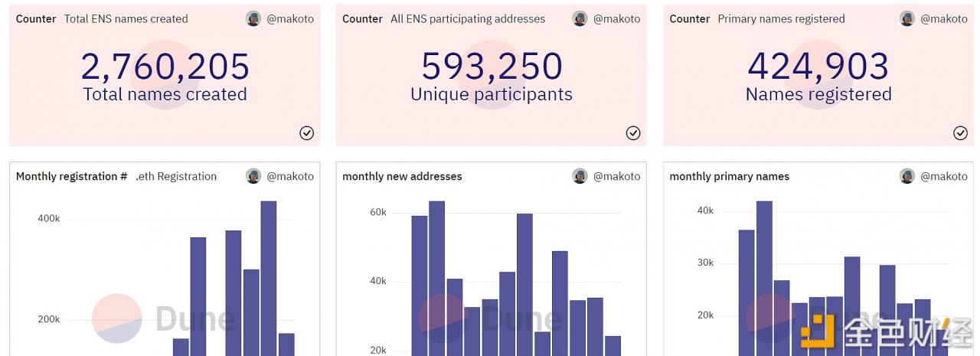Click makoto avatar on Primary names registered card
This screenshot has height=356, width=980.
907,19
